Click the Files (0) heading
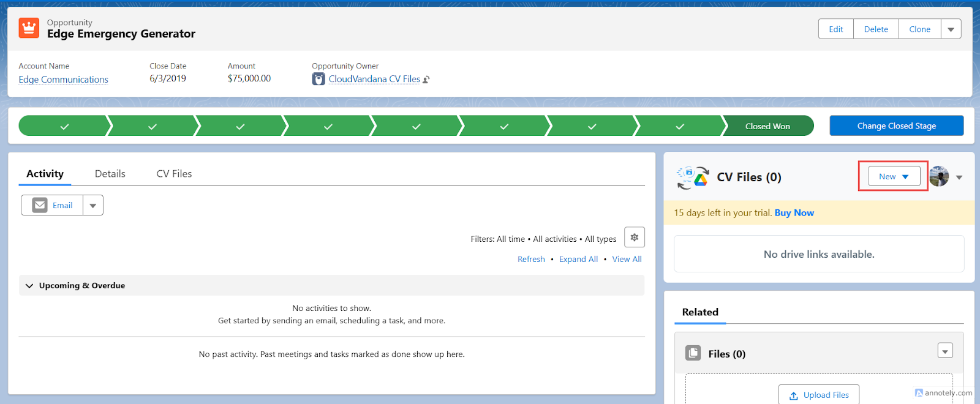 pyautogui.click(x=727, y=354)
